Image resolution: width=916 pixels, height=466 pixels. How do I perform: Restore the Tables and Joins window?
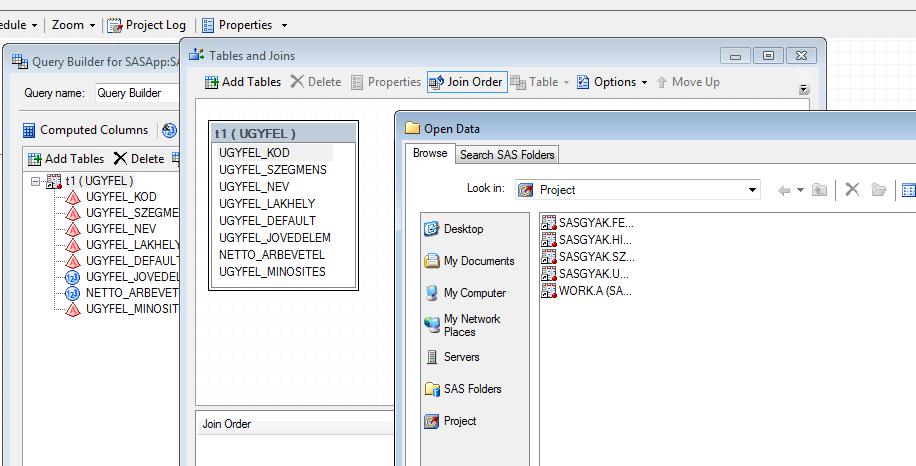pos(768,56)
